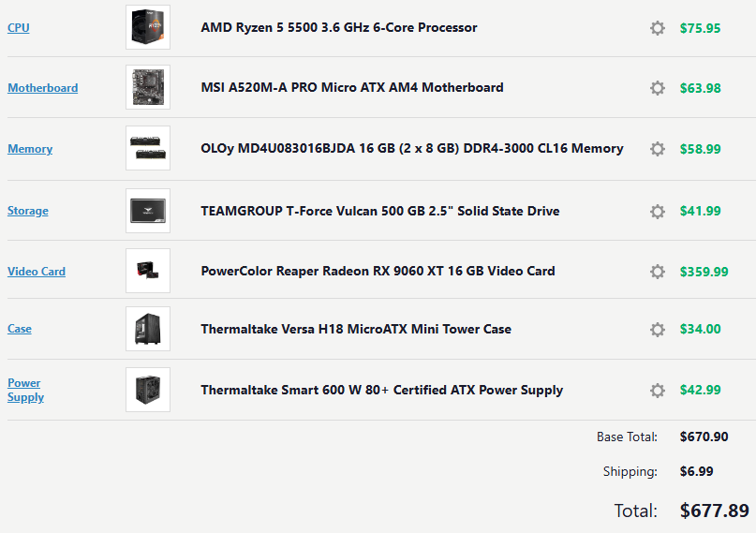
Task: Open the Power Supply category link
Action: [25, 390]
